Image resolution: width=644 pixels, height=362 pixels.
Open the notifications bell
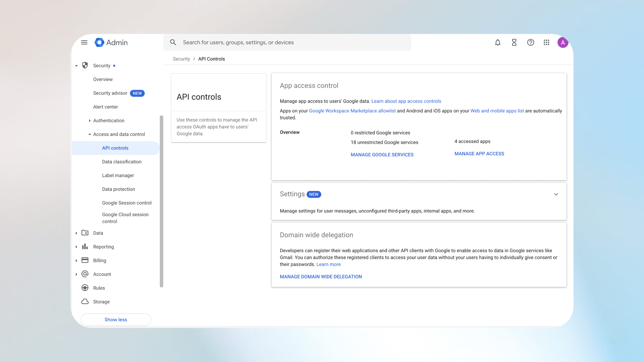tap(497, 43)
